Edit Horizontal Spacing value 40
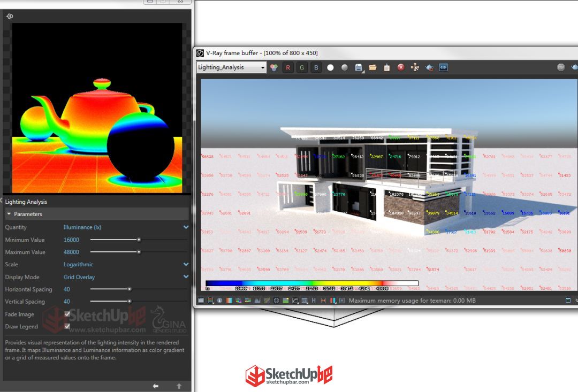The height and width of the screenshot is (392, 578). pyautogui.click(x=67, y=289)
